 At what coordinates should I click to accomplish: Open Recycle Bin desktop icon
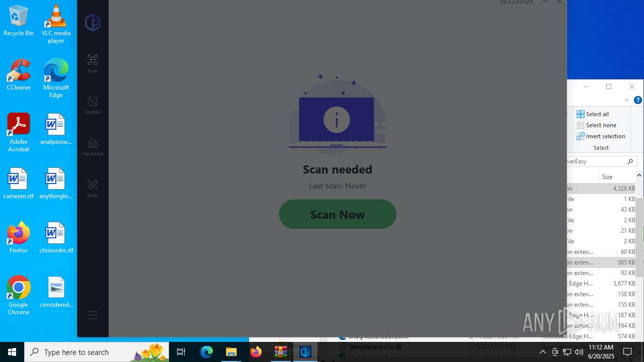pyautogui.click(x=19, y=21)
